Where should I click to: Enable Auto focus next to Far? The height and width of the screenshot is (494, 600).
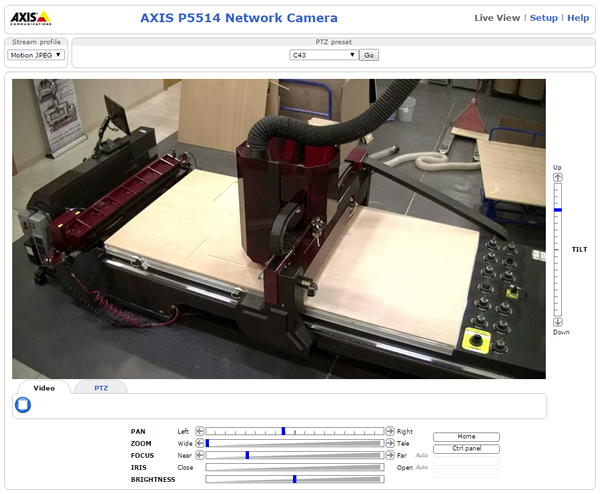421,455
